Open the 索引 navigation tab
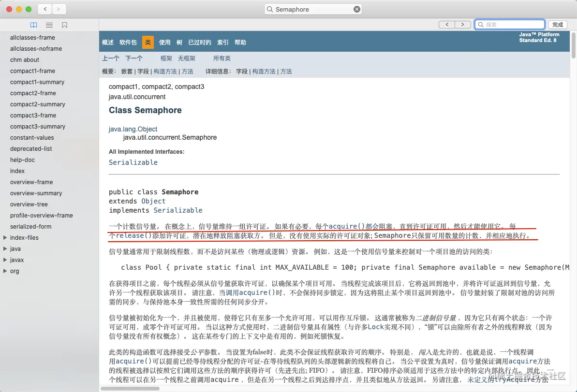 point(222,42)
